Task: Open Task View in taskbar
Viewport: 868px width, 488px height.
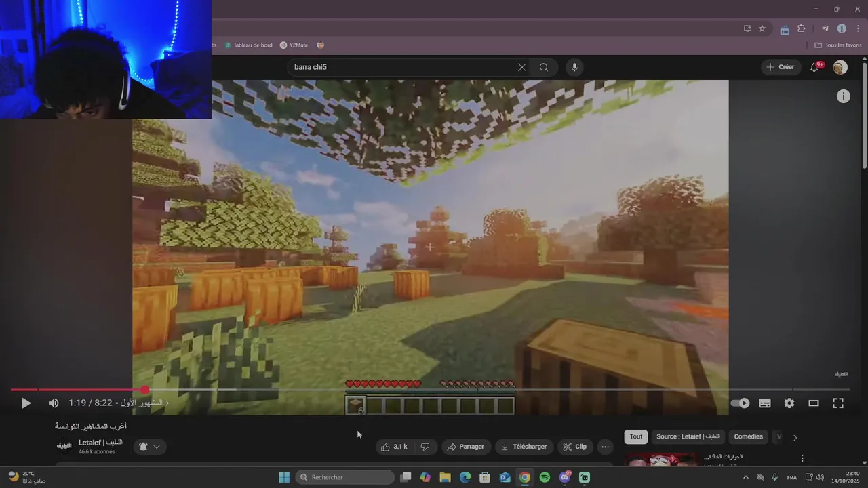Action: click(406, 477)
